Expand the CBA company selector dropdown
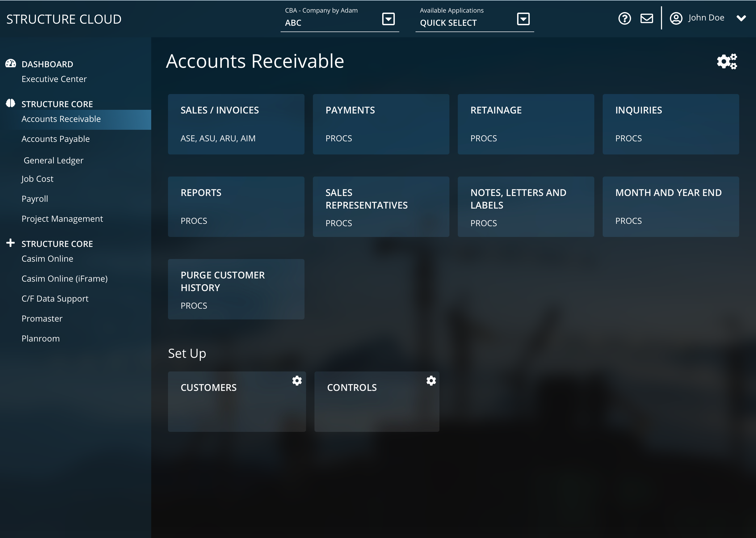 point(388,19)
